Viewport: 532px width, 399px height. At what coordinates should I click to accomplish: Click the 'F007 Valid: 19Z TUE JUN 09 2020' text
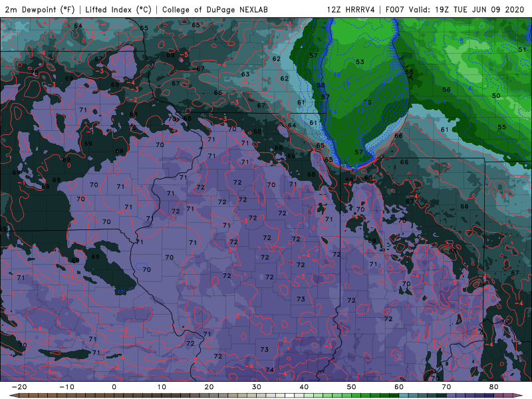pos(455,9)
